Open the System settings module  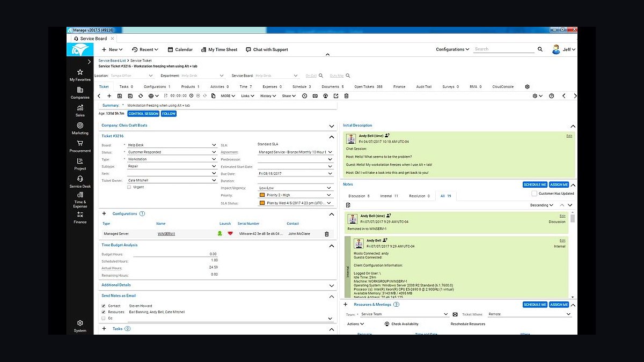(80, 327)
